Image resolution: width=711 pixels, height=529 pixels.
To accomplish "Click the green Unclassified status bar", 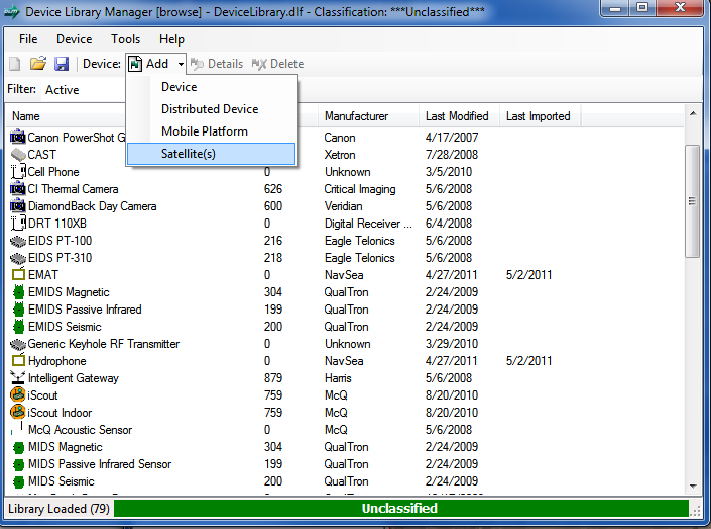I will [x=401, y=509].
